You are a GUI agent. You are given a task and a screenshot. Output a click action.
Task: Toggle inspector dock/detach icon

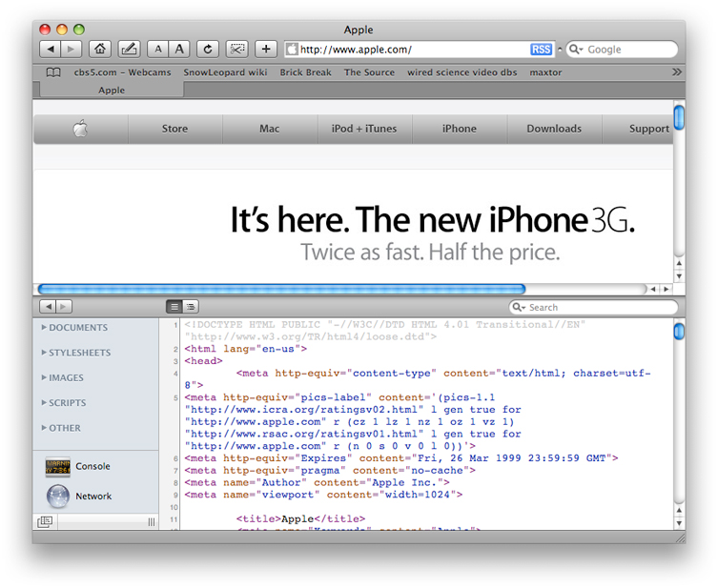tap(45, 521)
